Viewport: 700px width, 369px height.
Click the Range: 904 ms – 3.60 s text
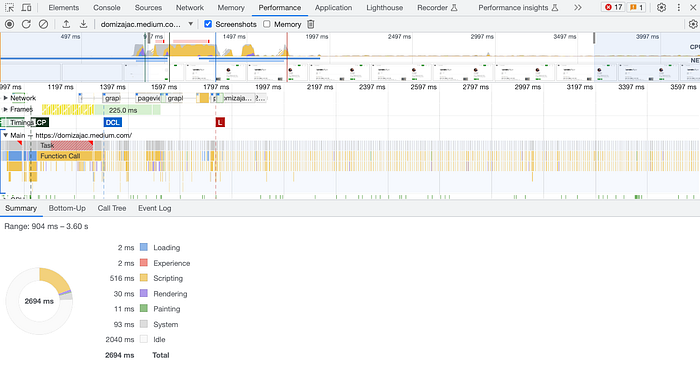pos(46,227)
